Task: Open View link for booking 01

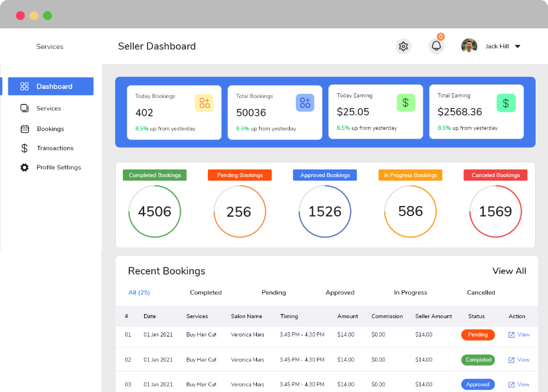Action: (x=519, y=335)
